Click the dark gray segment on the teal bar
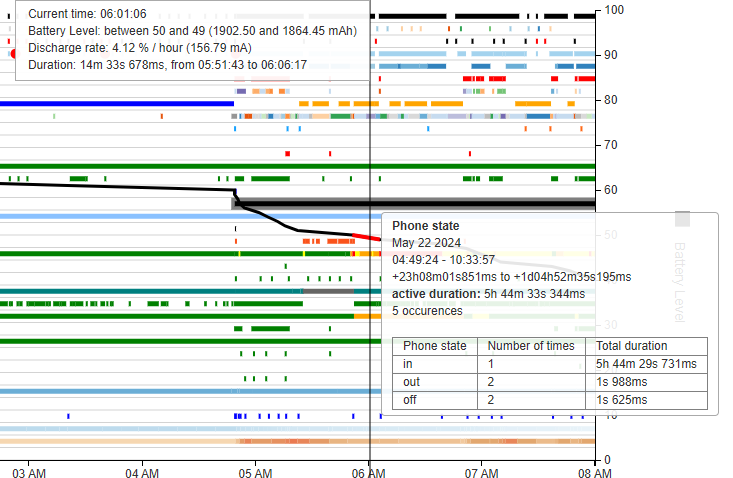 tap(328, 291)
